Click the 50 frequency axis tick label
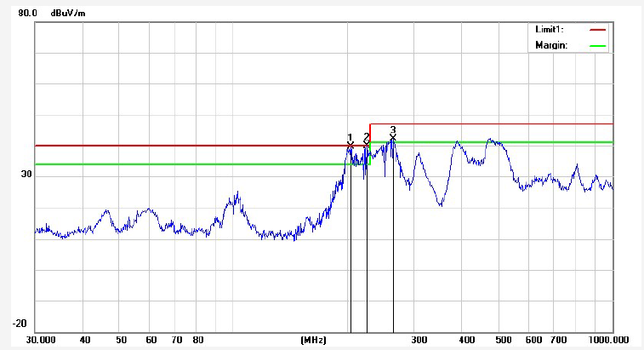This screenshot has height=350, width=644. (122, 340)
